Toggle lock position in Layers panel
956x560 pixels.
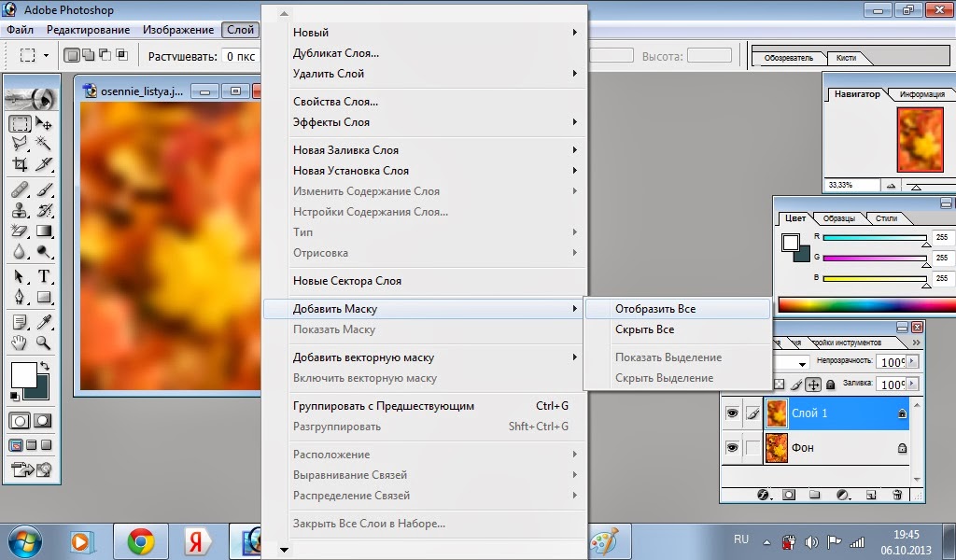coord(813,385)
